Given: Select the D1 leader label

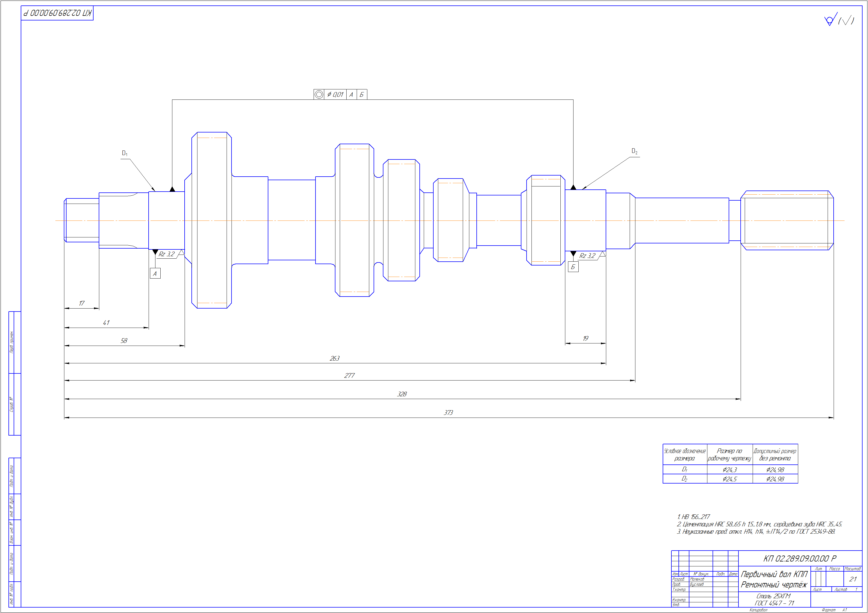Looking at the screenshot, I should click(x=125, y=153).
